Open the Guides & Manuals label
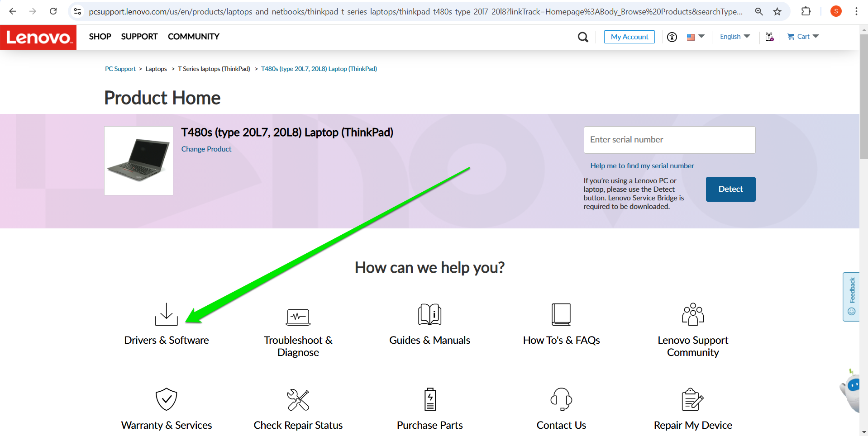The width and height of the screenshot is (868, 436). [x=429, y=340]
